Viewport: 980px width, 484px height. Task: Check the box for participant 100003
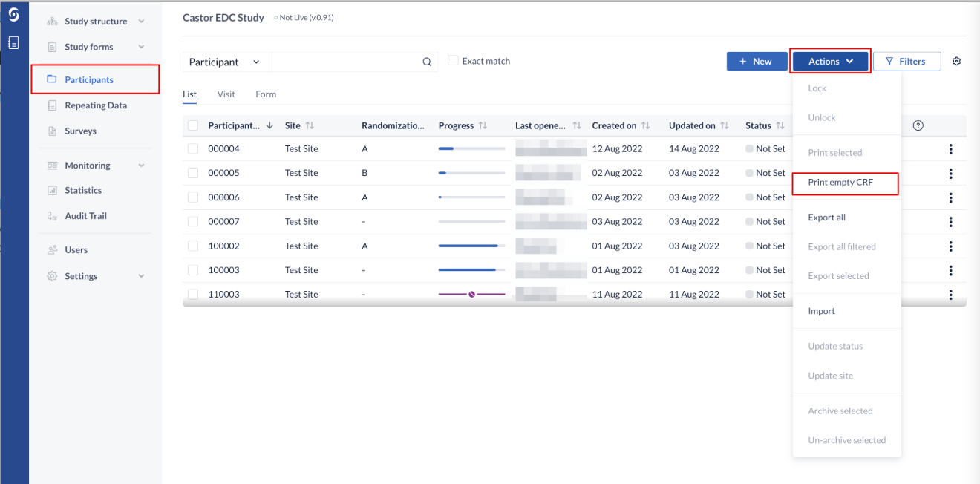coord(193,270)
